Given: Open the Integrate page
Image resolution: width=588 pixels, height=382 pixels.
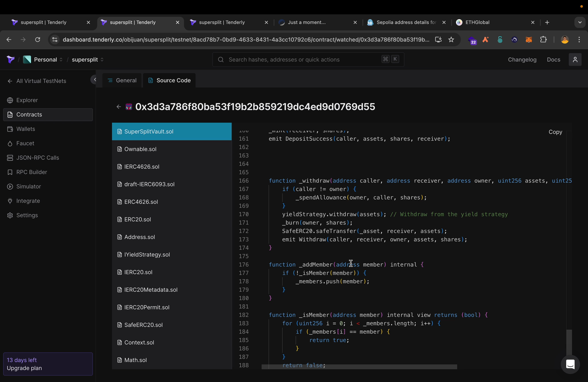Looking at the screenshot, I should tap(48, 201).
